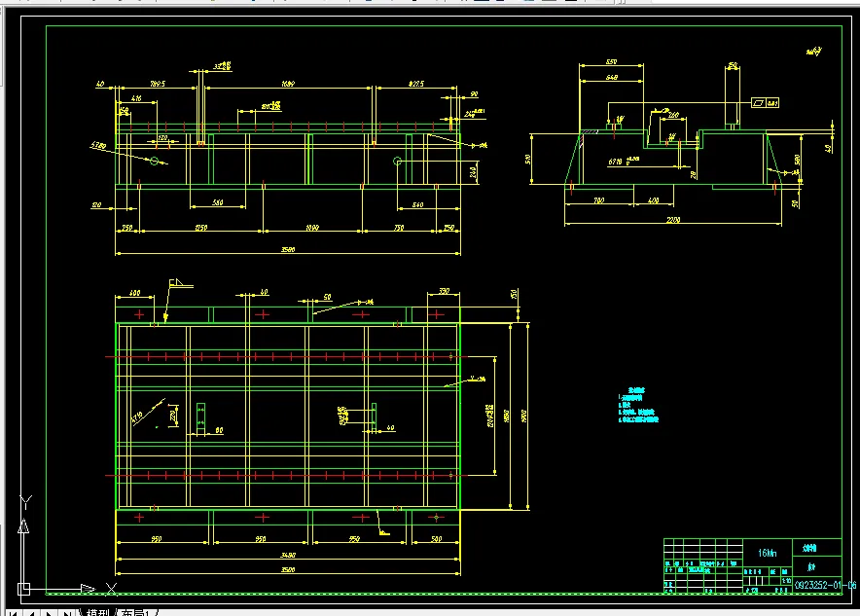The height and width of the screenshot is (616, 860).
Task: Select the 700 dimension in side view
Action: tap(599, 200)
